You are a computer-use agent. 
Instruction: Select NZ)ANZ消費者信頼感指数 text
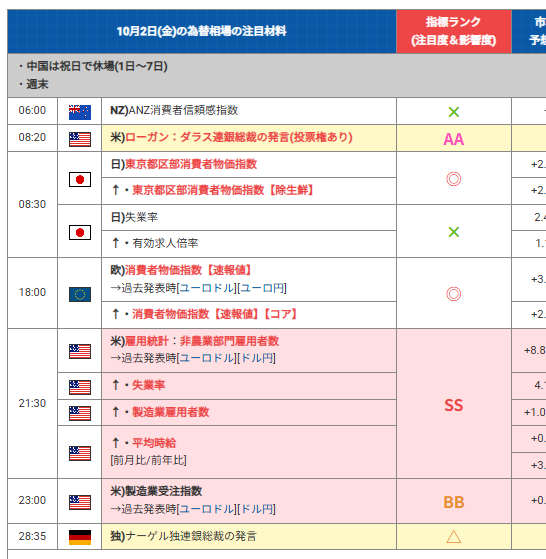pos(174,110)
